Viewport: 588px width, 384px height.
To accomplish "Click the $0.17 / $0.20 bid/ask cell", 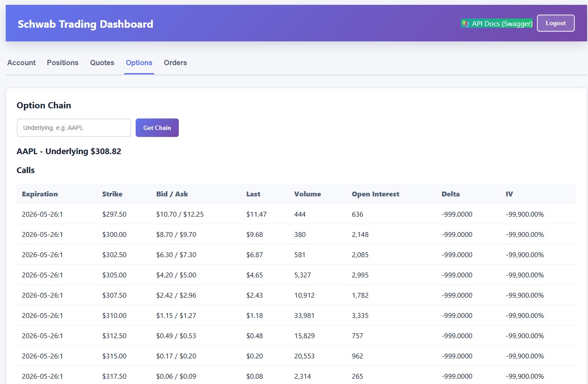I will pos(176,356).
